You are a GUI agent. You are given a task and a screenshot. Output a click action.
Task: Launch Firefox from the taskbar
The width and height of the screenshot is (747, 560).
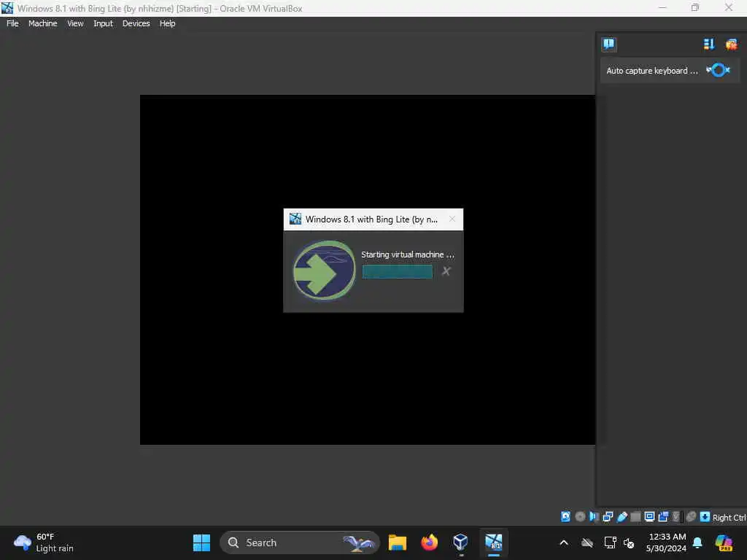coord(429,542)
